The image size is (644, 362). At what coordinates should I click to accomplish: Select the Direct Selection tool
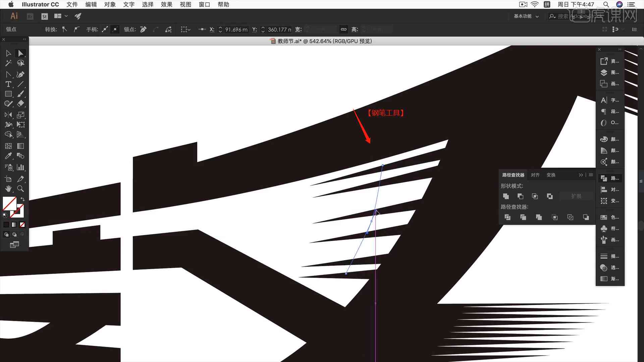click(x=20, y=53)
